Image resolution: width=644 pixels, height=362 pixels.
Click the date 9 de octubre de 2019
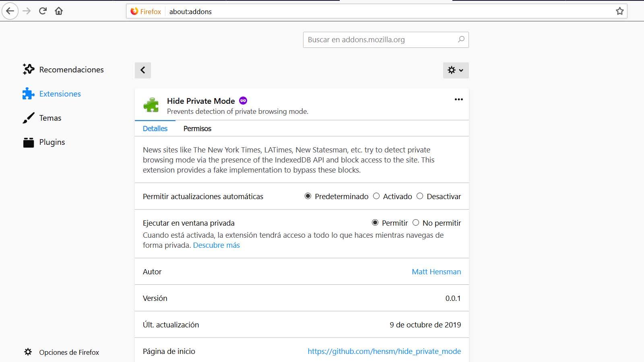[425, 325]
